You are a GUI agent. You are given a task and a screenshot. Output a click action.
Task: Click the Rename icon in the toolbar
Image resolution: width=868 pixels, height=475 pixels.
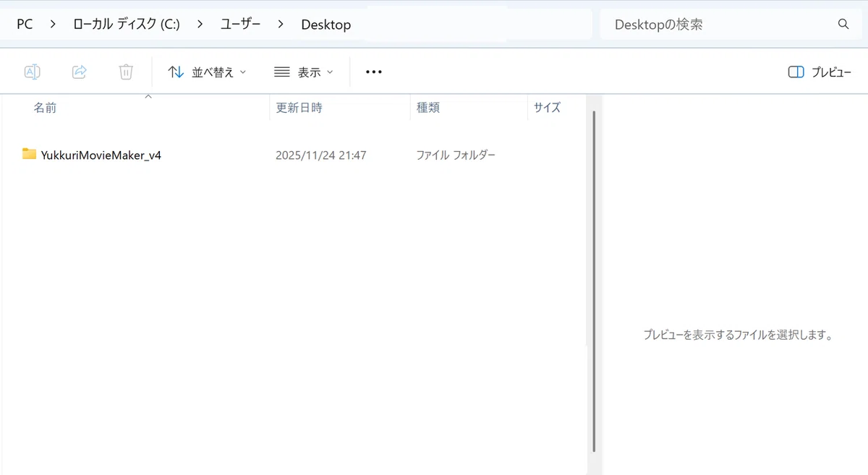33,72
